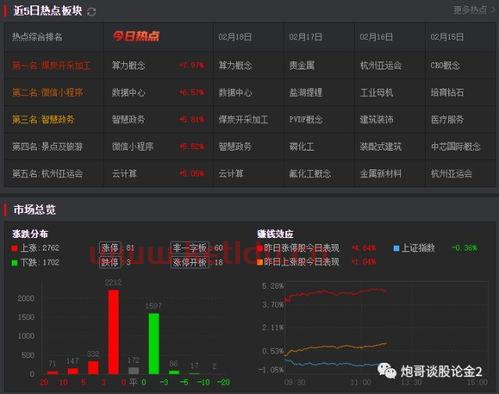Image resolution: width=499 pixels, height=394 pixels.
Task: Click the grey 172 flat bar
Action: click(134, 371)
